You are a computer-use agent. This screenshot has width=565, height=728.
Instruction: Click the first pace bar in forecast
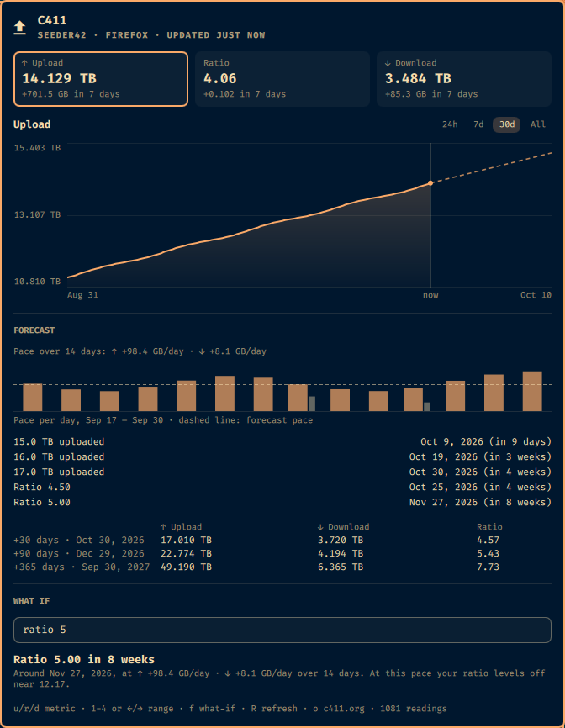[x=33, y=398]
